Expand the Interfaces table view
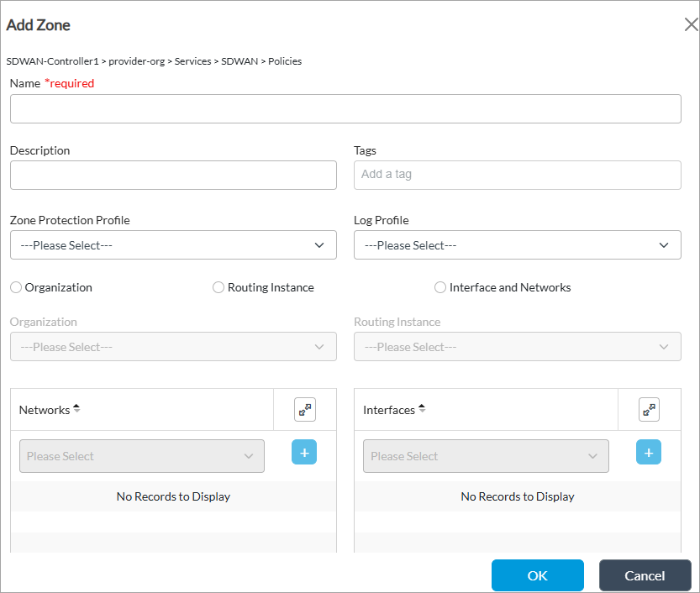 pos(649,410)
